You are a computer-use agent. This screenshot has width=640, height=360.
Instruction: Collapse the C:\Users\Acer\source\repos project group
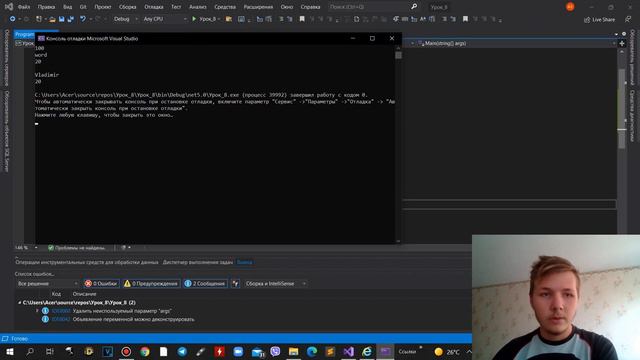pos(19,302)
